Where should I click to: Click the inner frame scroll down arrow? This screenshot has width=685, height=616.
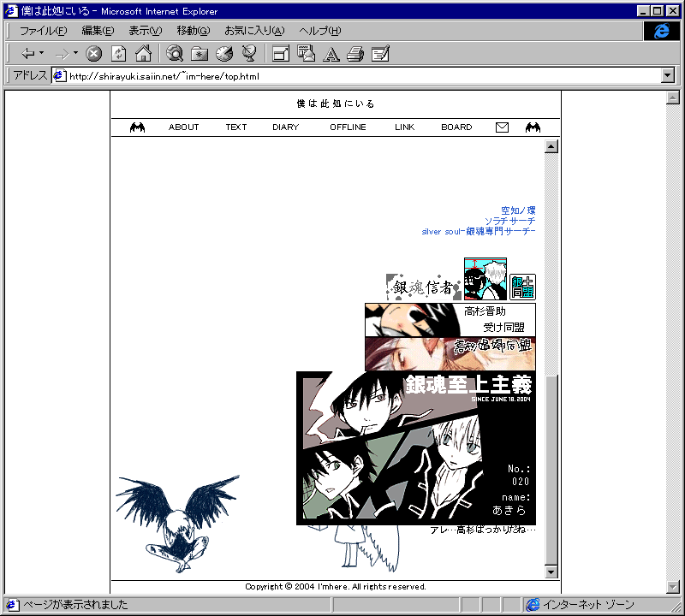551,572
